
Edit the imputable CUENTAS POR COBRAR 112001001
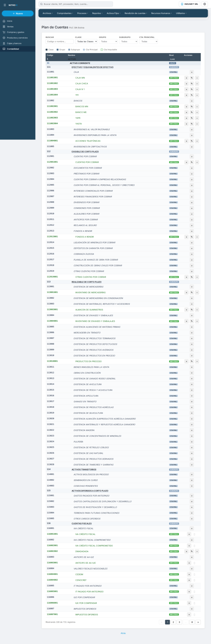tap(191, 162)
